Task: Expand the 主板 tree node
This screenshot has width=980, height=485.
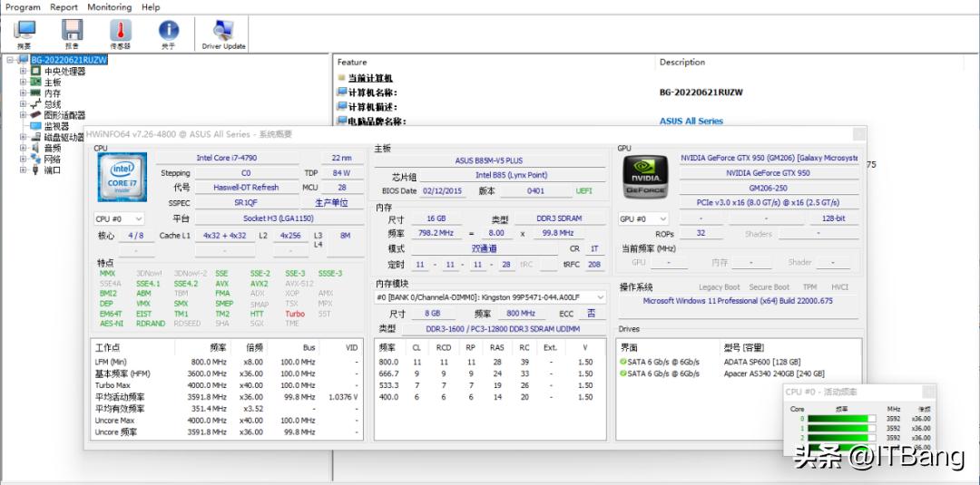Action: (x=23, y=82)
